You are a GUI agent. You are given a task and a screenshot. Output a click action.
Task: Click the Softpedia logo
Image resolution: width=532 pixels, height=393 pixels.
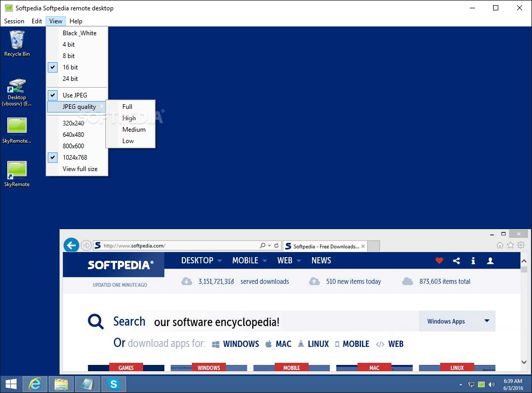tap(120, 265)
